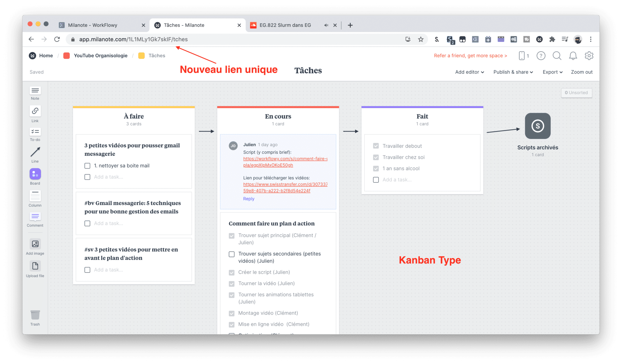Screen dimensions: 622x364
Task: Open the Trash in sidebar
Action: coord(35,318)
